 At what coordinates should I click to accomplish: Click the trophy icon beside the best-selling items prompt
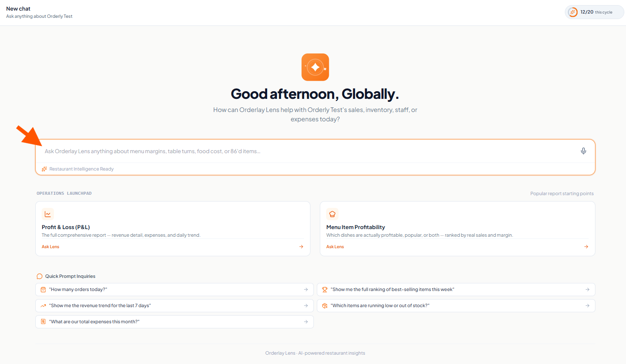click(325, 290)
